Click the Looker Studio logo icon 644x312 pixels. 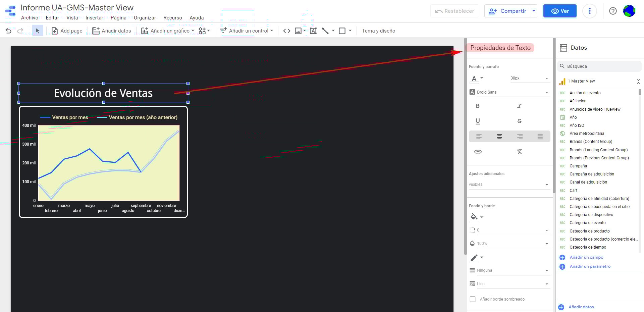(x=10, y=11)
